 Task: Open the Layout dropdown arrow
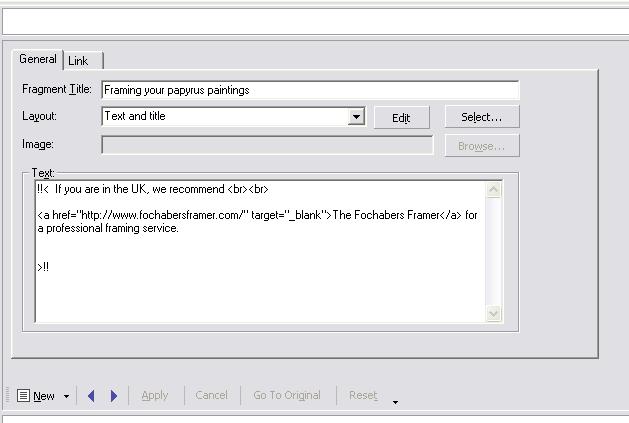click(x=357, y=117)
